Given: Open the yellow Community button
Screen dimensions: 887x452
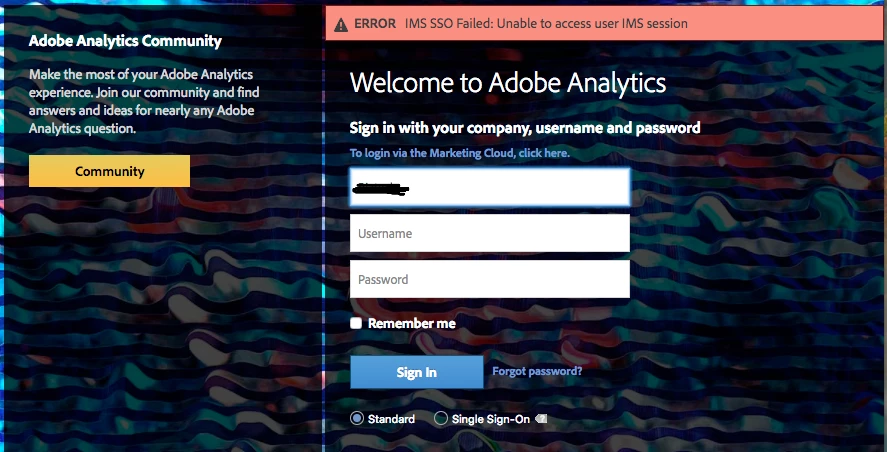Looking at the screenshot, I should coord(109,171).
